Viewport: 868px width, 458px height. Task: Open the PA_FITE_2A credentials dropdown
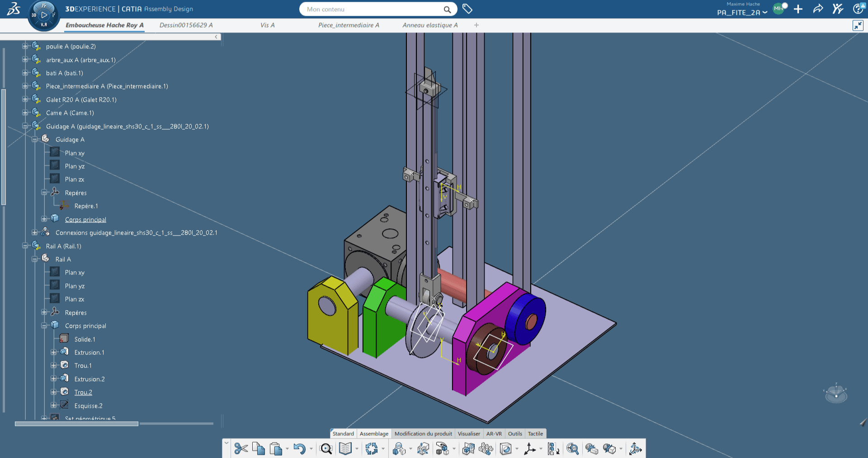(x=742, y=13)
